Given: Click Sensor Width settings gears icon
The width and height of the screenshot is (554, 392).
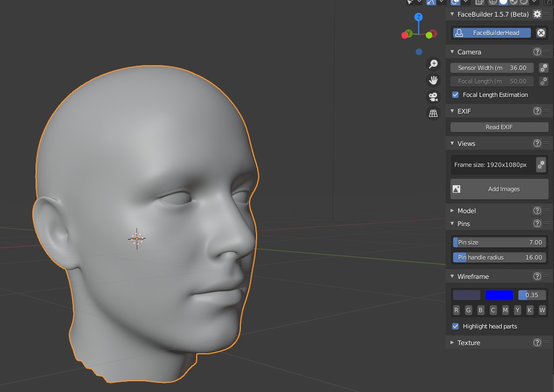Looking at the screenshot, I should tap(543, 68).
